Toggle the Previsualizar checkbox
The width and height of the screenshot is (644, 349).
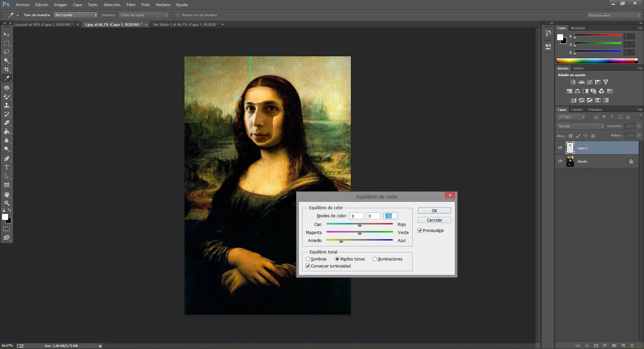pos(420,231)
